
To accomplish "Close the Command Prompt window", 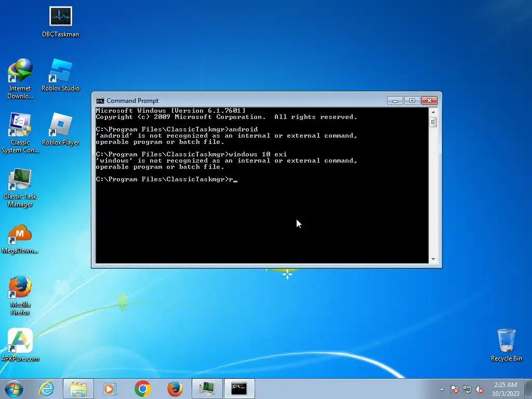I will point(429,100).
